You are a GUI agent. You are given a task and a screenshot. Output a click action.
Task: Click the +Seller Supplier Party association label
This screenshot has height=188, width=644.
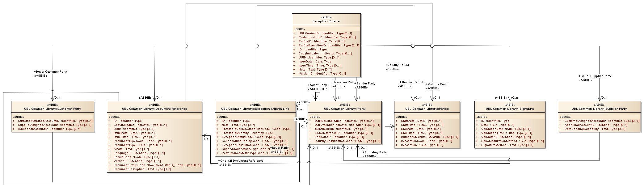(595, 76)
